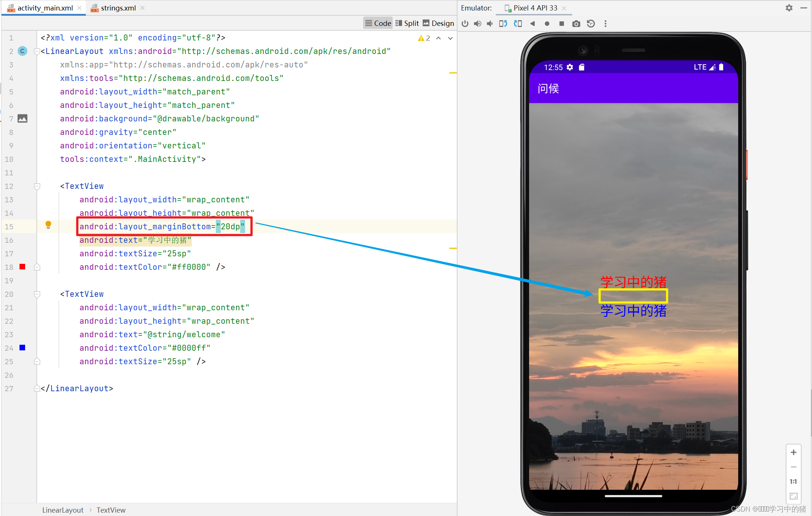Collapse the LinearLayout fold marker on line 2

[x=37, y=51]
